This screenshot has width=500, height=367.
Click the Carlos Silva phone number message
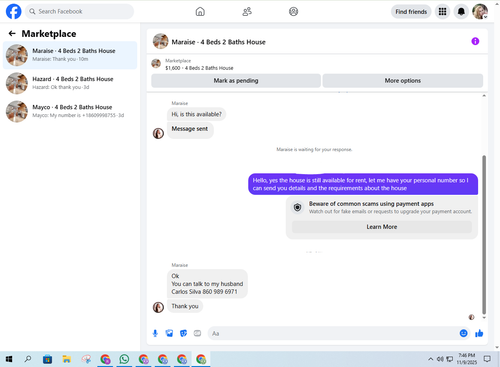pyautogui.click(x=207, y=284)
